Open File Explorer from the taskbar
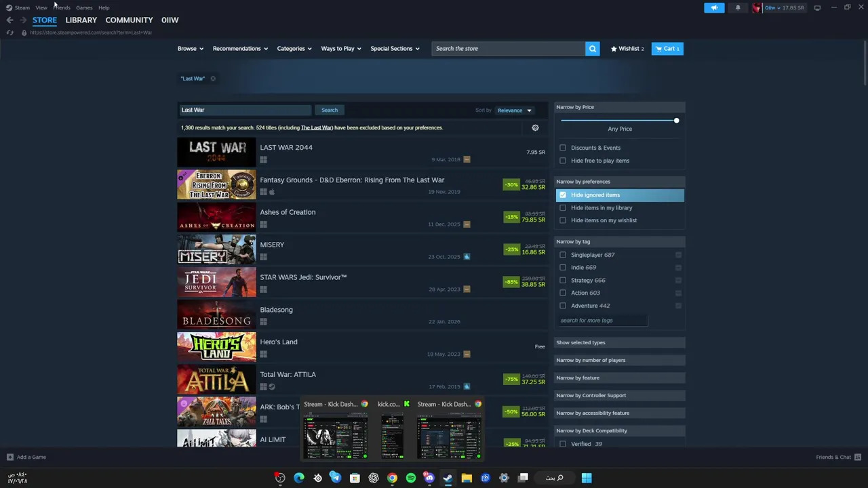This screenshot has width=868, height=488. tap(467, 478)
